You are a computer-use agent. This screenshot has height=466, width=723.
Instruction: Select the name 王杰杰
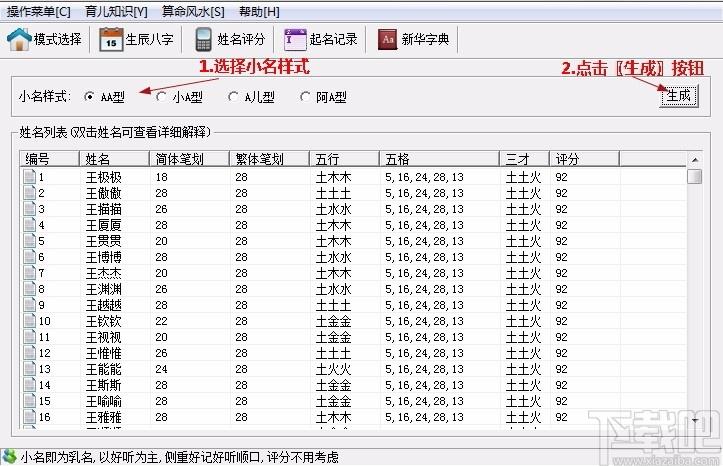coord(104,273)
